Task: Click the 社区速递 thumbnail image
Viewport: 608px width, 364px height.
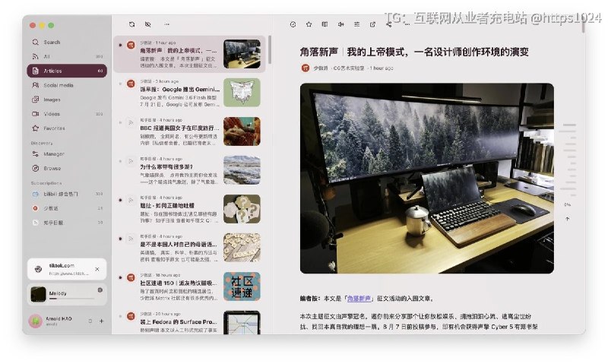Action: click(242, 286)
